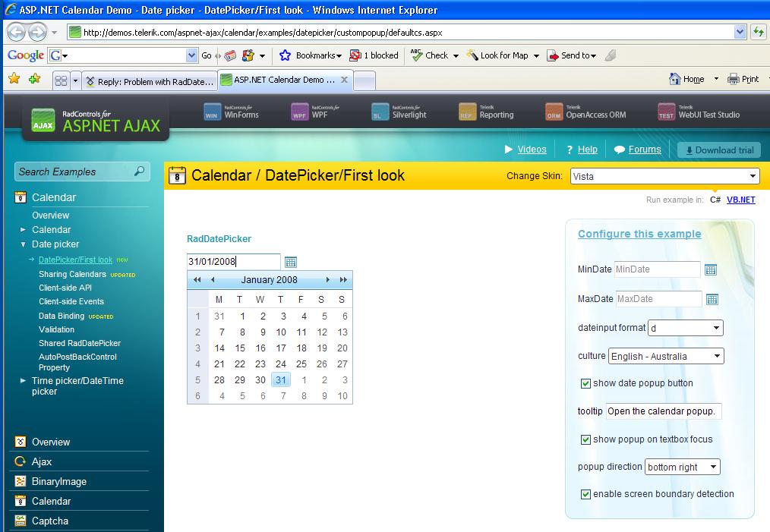770x532 pixels.
Task: Click the browser address URL field
Action: click(x=400, y=33)
